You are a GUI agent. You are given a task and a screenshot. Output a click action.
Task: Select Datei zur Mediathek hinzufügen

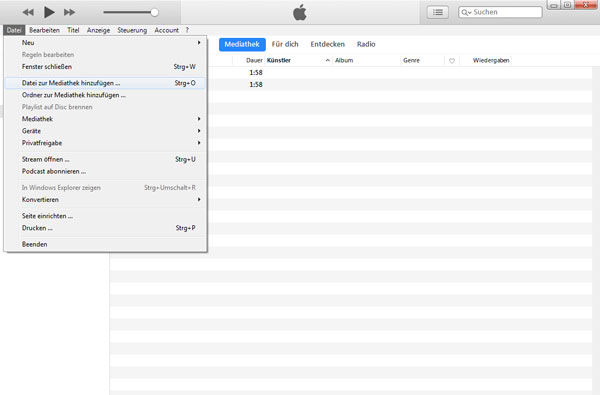tap(105, 83)
